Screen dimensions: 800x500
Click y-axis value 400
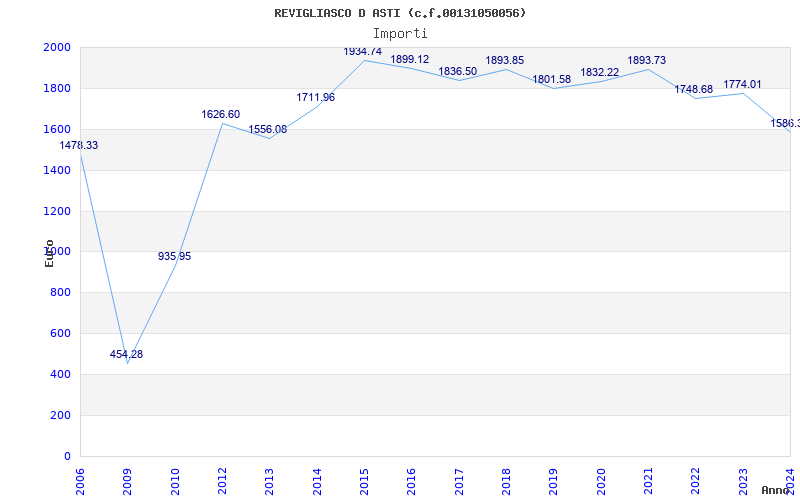point(60,374)
